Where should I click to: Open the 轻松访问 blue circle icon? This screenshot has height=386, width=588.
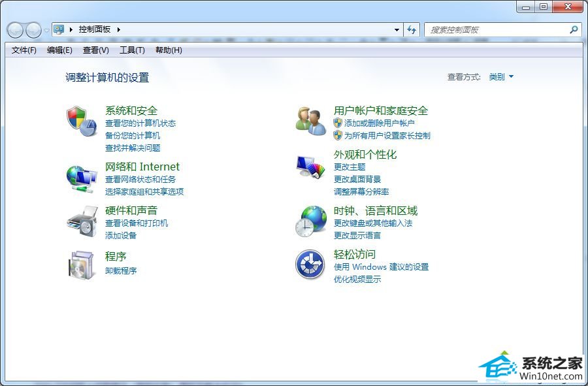pos(310,265)
